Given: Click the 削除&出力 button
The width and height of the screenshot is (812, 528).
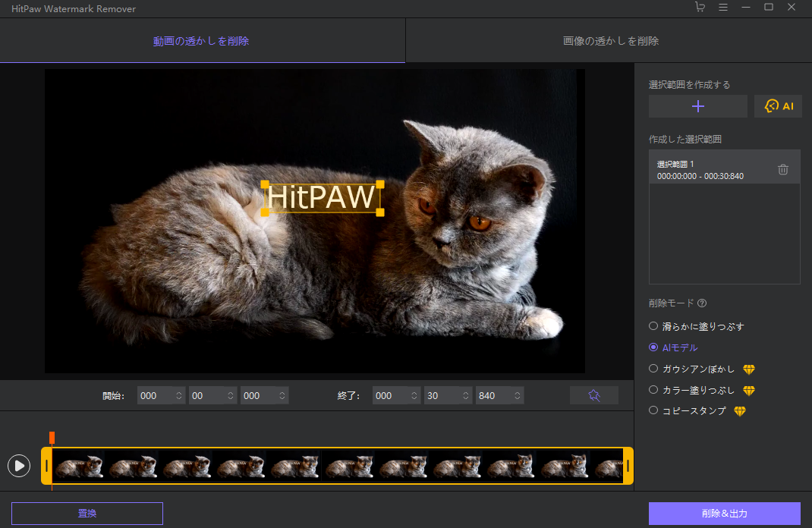Looking at the screenshot, I should pos(724,514).
